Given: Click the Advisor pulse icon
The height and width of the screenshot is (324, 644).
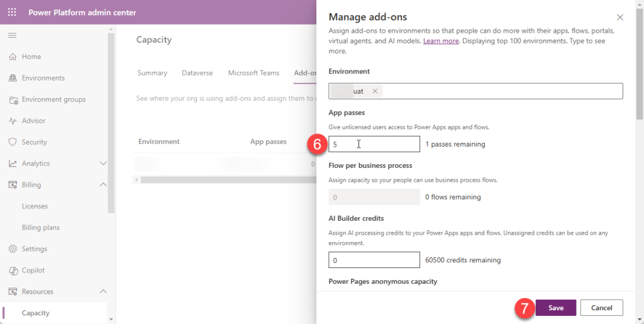Looking at the screenshot, I should point(13,121).
